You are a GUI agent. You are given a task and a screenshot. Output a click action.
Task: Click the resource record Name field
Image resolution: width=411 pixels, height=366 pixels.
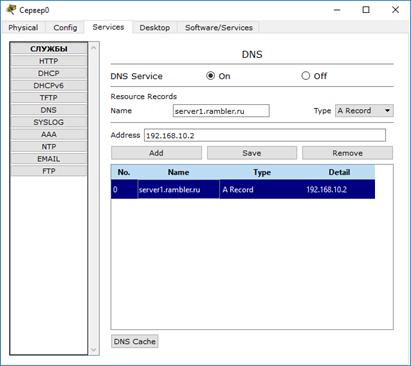tap(221, 111)
